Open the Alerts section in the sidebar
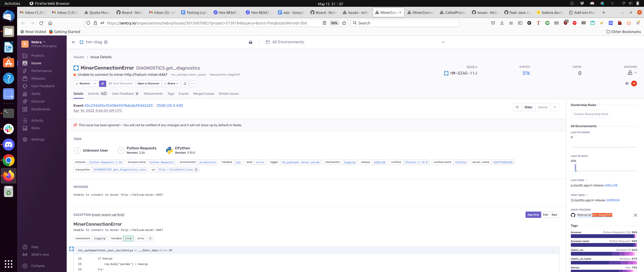Viewport: 644px width, 272px height. [x=25, y=94]
